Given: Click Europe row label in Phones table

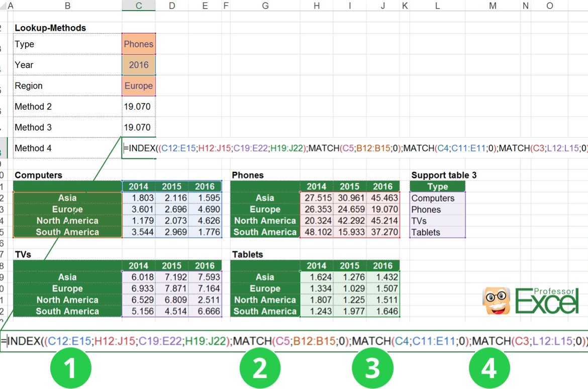Looking at the screenshot, I should coord(265,209).
